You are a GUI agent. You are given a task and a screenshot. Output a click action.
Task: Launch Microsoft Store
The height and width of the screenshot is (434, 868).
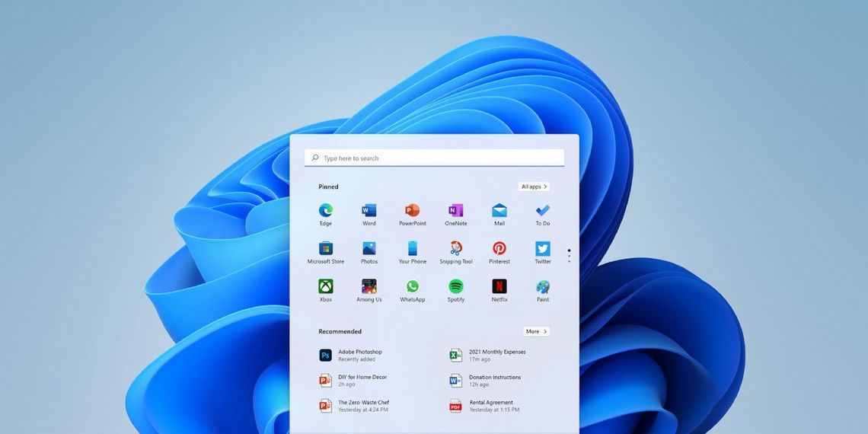[x=326, y=253]
